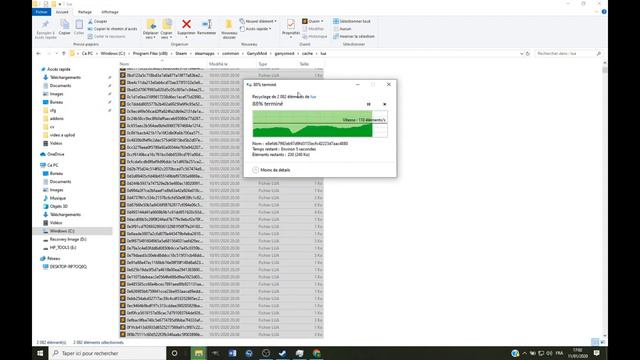Click Inverser la sélection
The height and width of the screenshot is (360, 640).
tap(354, 36)
